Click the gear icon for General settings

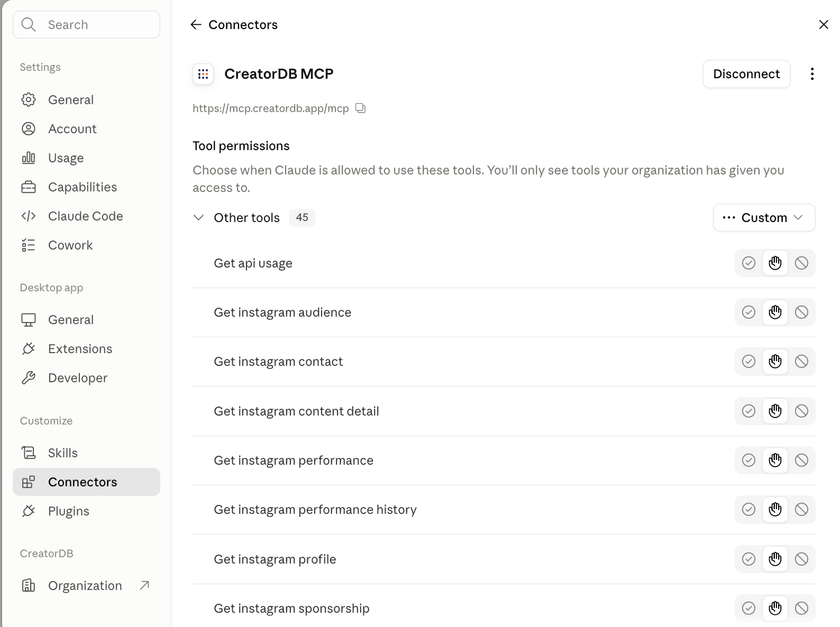point(29,100)
